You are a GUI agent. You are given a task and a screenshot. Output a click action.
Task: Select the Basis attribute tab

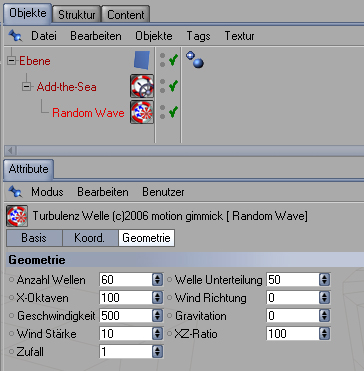coord(34,238)
